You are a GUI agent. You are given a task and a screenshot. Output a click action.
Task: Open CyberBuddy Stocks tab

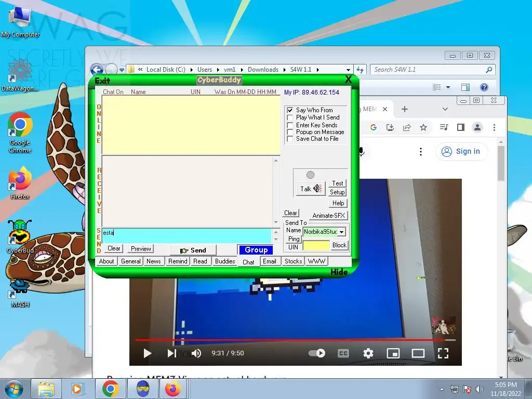[x=293, y=261]
